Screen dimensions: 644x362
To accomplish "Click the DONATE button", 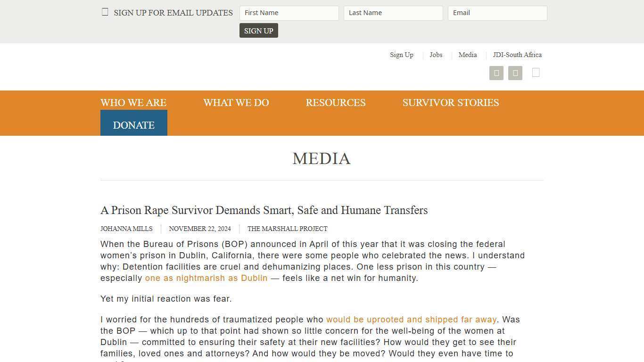I will [x=133, y=125].
